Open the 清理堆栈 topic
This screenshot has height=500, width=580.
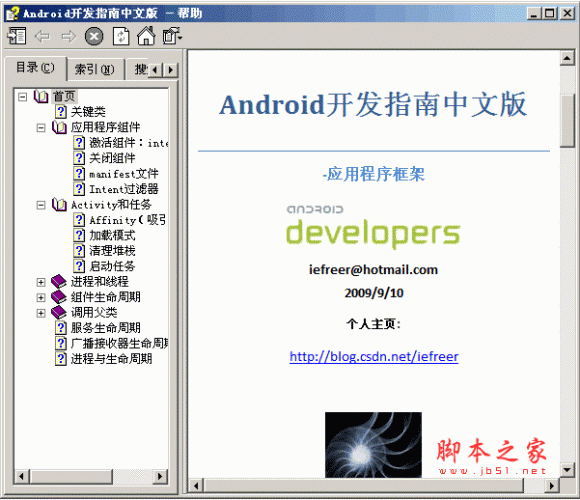(112, 251)
